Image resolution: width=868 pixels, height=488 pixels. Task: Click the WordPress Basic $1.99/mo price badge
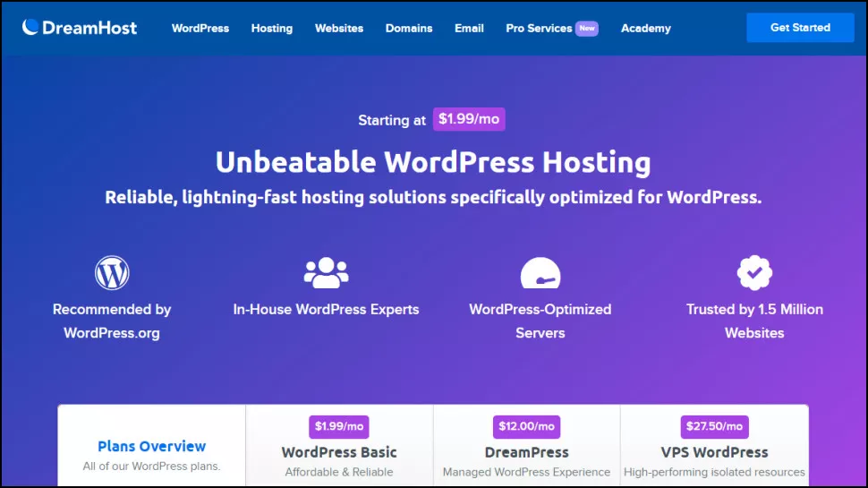[x=339, y=426]
